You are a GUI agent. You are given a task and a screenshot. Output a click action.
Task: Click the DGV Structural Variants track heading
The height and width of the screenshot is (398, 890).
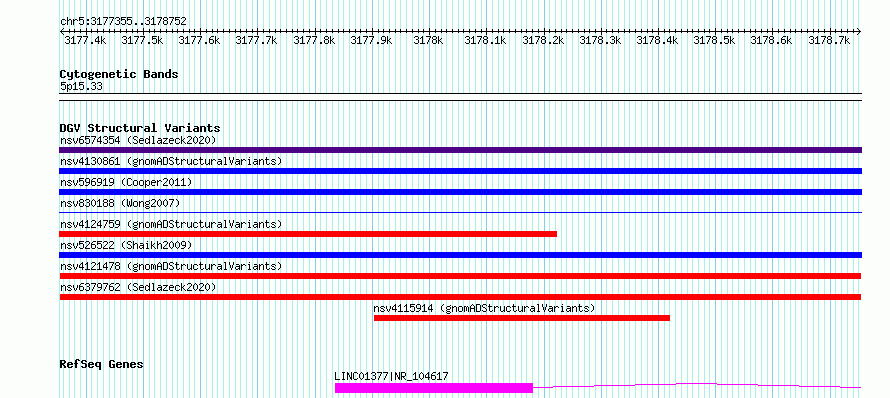(x=140, y=128)
